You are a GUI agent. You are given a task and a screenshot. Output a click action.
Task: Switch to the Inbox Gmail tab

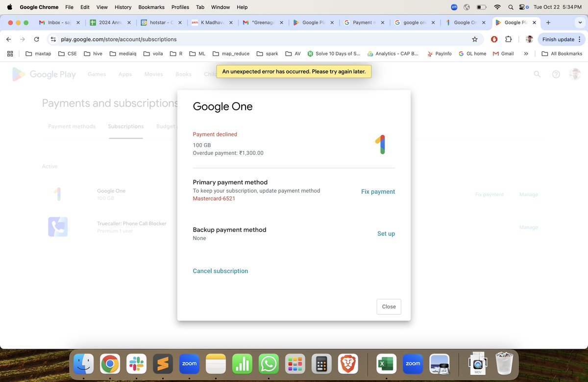click(60, 23)
